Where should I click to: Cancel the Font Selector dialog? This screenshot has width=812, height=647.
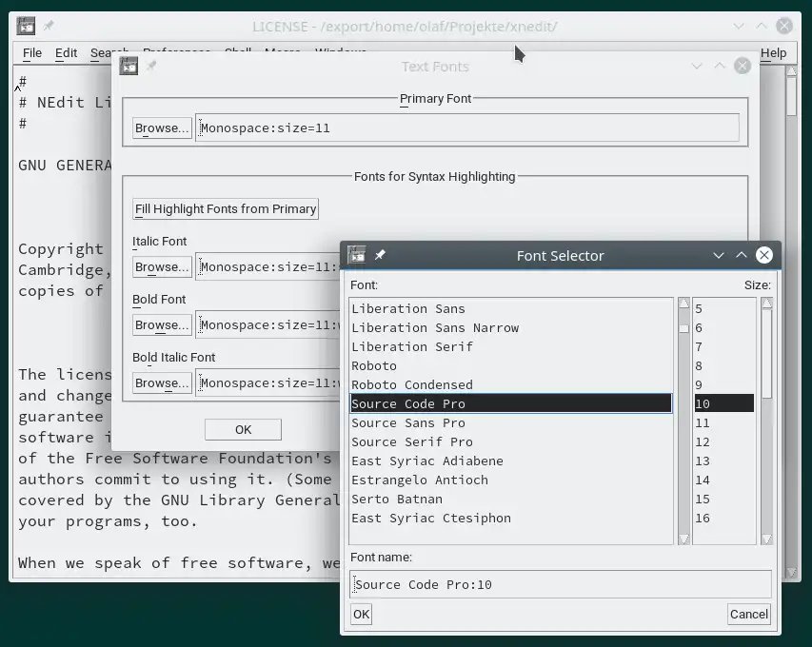click(x=748, y=615)
